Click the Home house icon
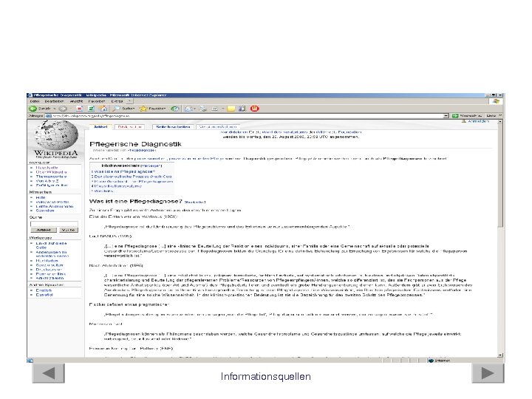The image size is (532, 399). tap(103, 109)
